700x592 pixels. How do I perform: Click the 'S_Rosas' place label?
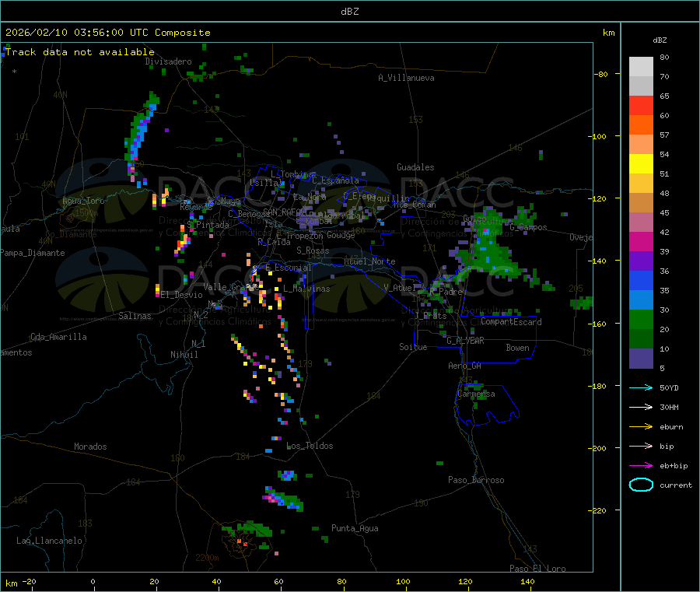pyautogui.click(x=313, y=251)
